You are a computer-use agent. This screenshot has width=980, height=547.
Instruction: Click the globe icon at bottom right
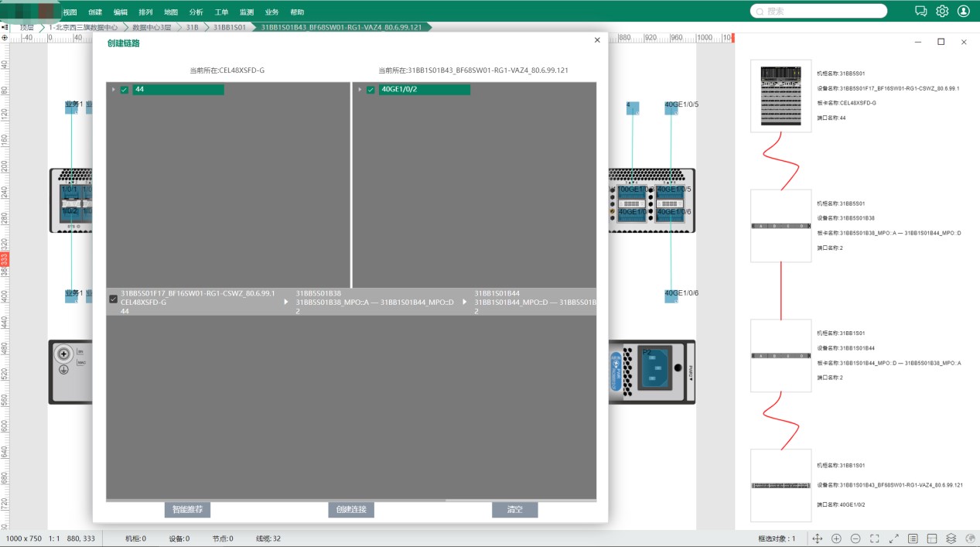click(x=971, y=538)
